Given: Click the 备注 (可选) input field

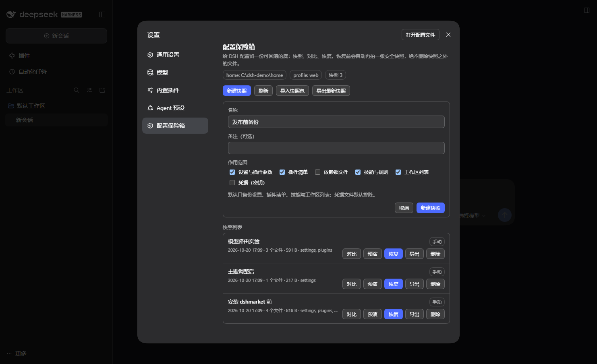Looking at the screenshot, I should point(336,148).
